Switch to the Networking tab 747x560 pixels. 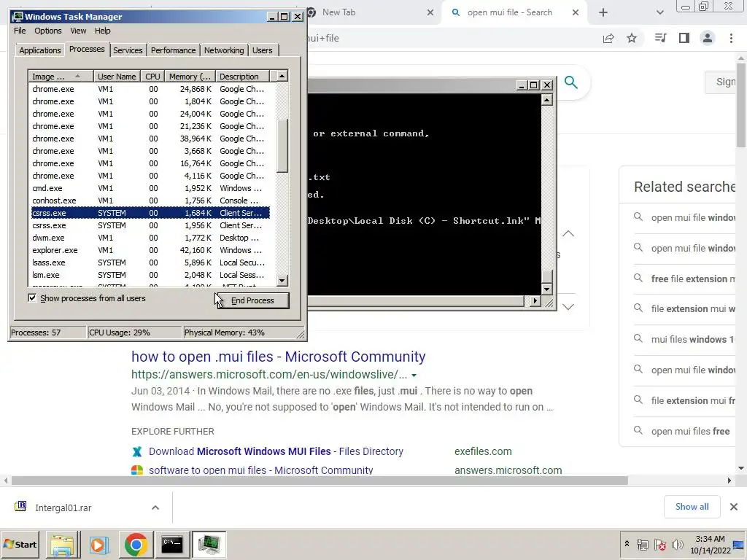coord(224,50)
